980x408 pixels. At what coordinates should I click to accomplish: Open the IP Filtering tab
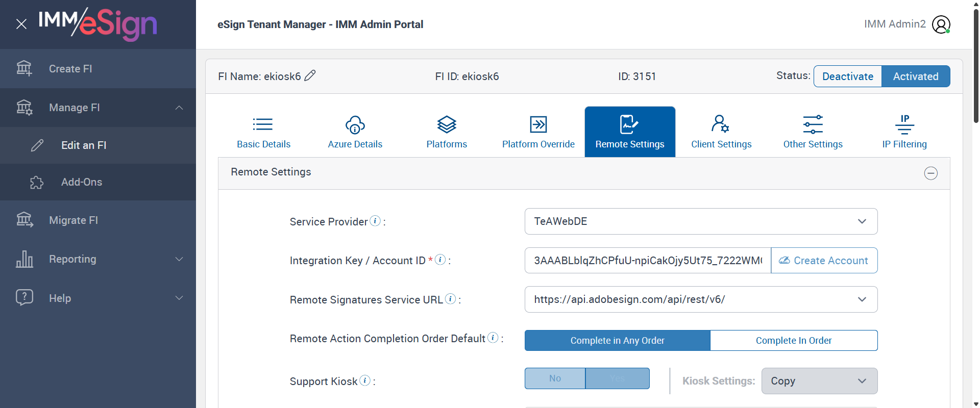click(904, 132)
